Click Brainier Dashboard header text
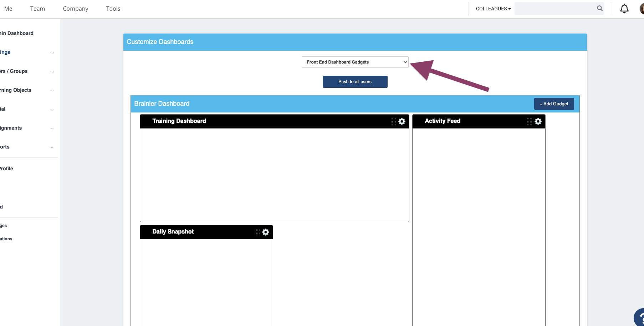The image size is (644, 326). click(162, 104)
